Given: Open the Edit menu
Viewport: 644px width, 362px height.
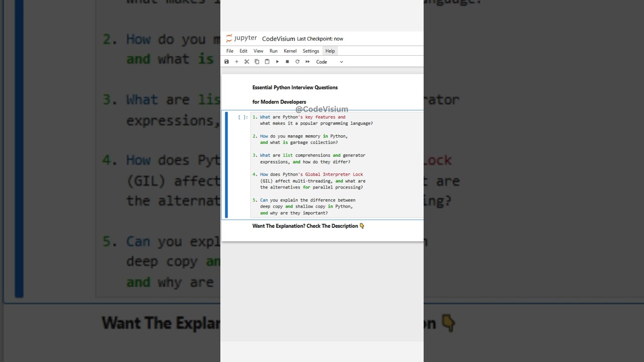Looking at the screenshot, I should tap(244, 51).
